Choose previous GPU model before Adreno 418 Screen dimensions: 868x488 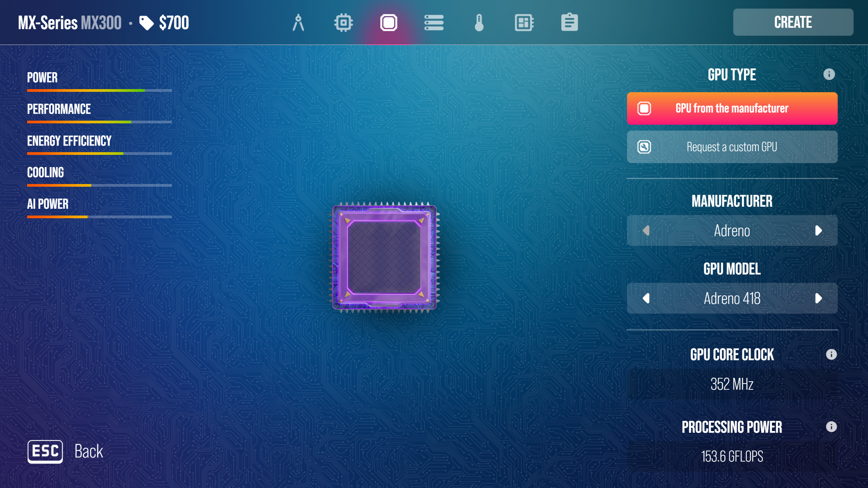[646, 298]
